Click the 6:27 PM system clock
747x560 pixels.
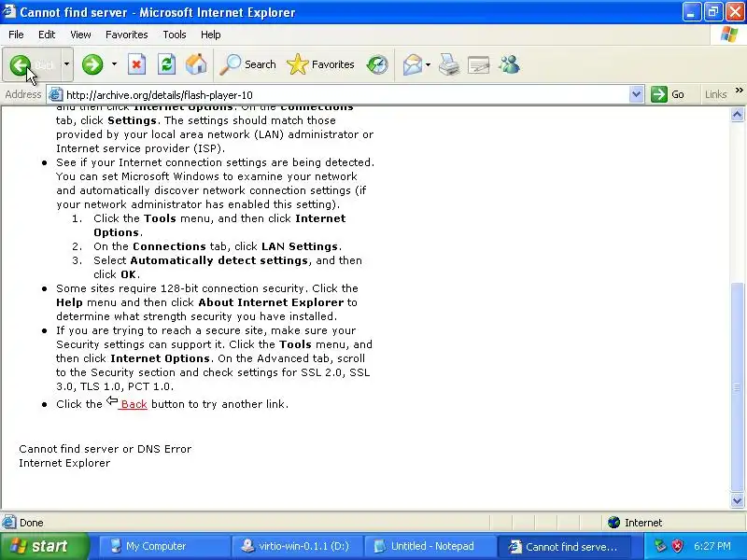tap(712, 546)
